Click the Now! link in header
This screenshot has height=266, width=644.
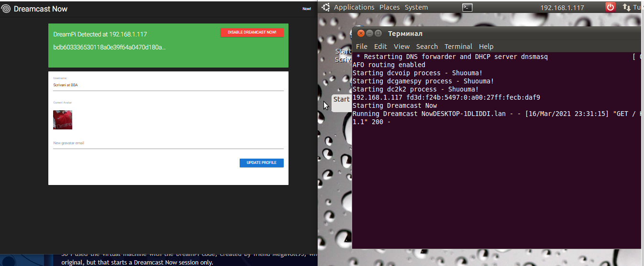click(307, 9)
